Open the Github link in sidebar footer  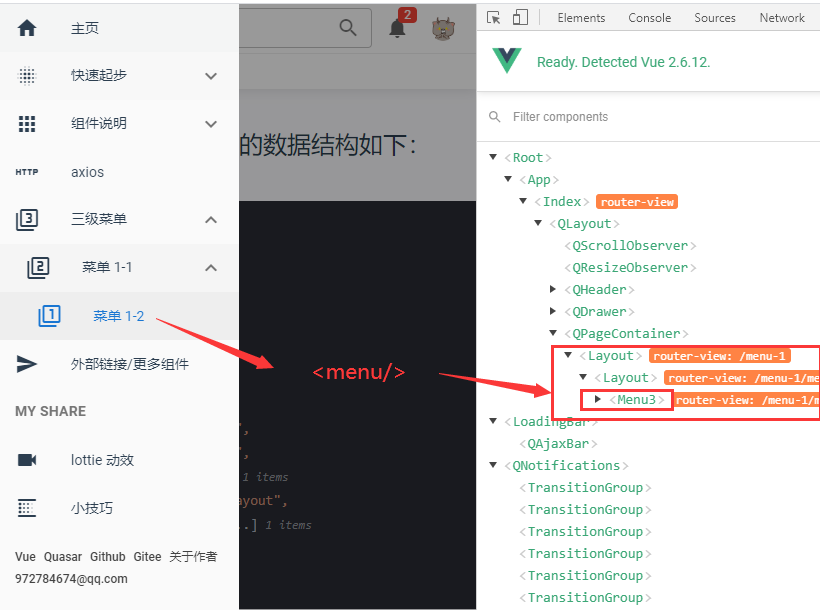click(108, 557)
